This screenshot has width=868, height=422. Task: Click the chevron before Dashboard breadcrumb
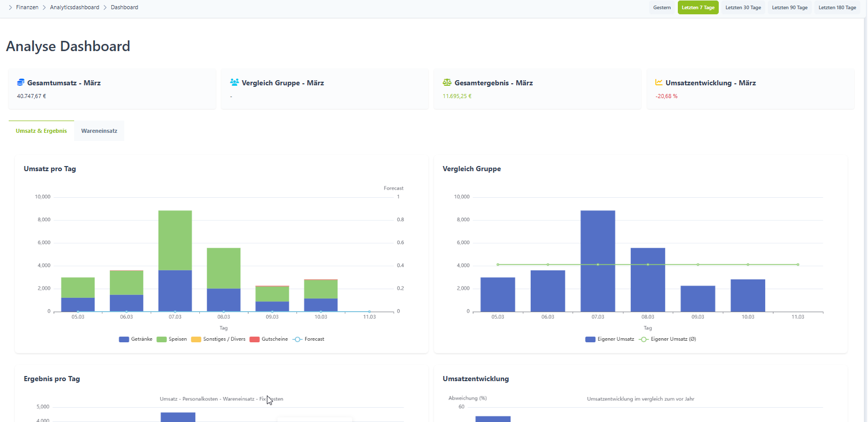105,8
